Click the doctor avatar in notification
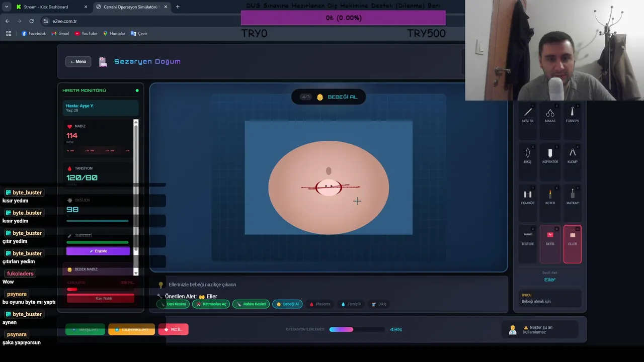The width and height of the screenshot is (644, 362). click(x=513, y=330)
